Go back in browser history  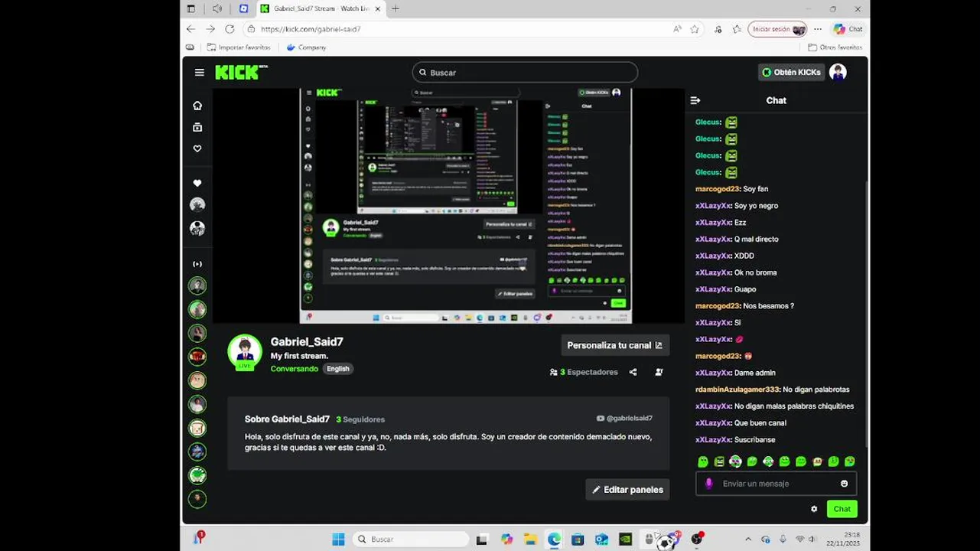tap(190, 29)
